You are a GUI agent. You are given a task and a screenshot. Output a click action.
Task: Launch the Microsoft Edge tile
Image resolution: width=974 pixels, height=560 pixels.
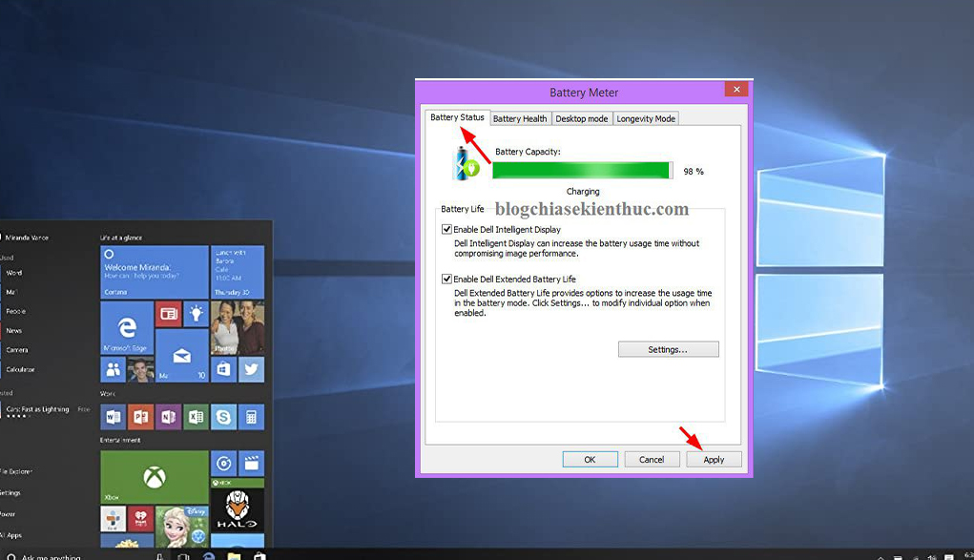coord(127,327)
